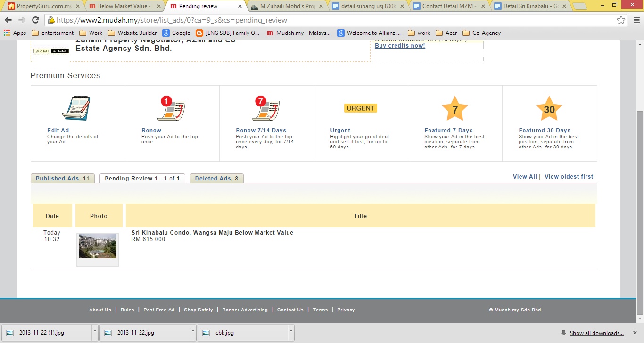
Task: Open the lowercase work bookmarks folder
Action: pyautogui.click(x=419, y=33)
